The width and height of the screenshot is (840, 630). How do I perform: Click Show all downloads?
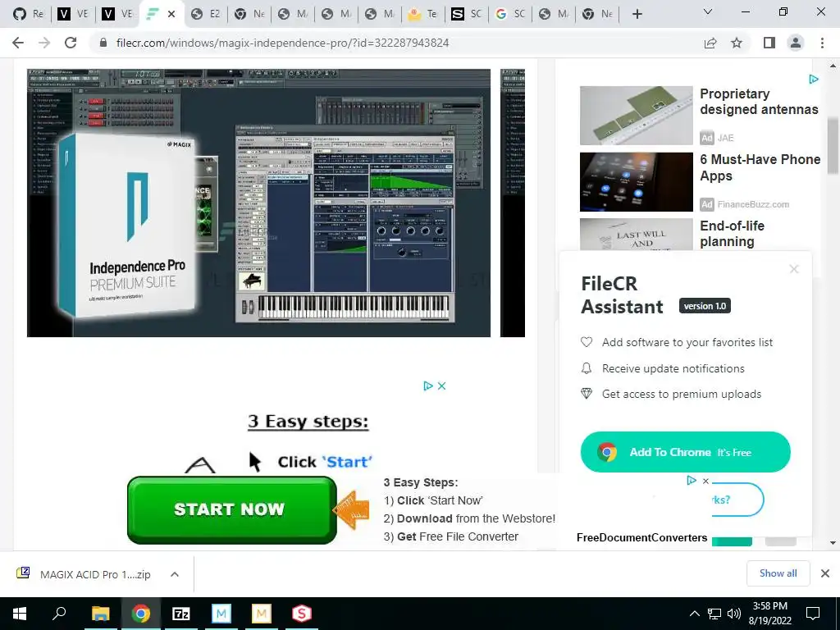click(778, 573)
